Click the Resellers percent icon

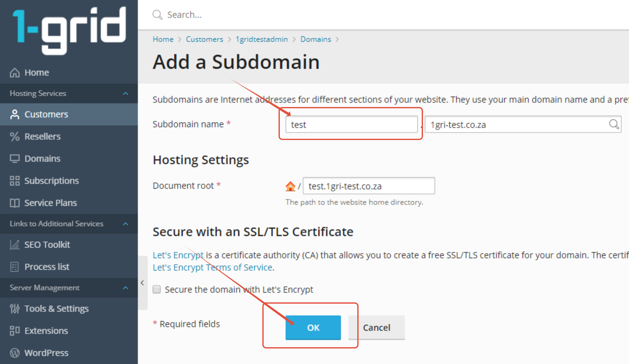[15, 137]
